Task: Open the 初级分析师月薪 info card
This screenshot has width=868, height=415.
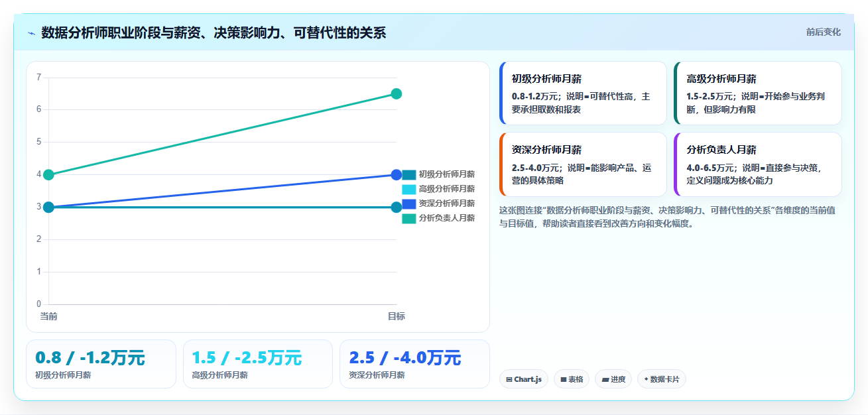Action: click(583, 93)
